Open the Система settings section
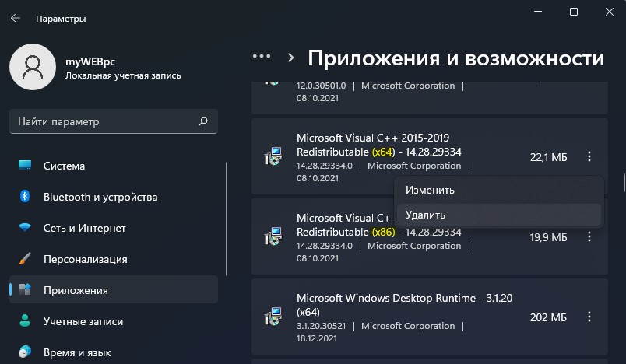The image size is (626, 364). (114, 166)
